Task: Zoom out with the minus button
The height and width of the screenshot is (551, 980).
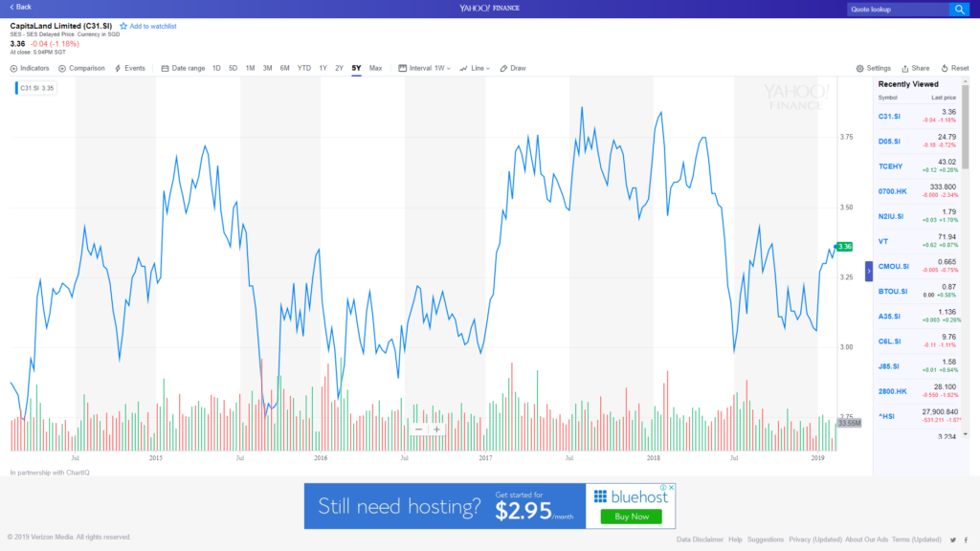Action: point(419,430)
